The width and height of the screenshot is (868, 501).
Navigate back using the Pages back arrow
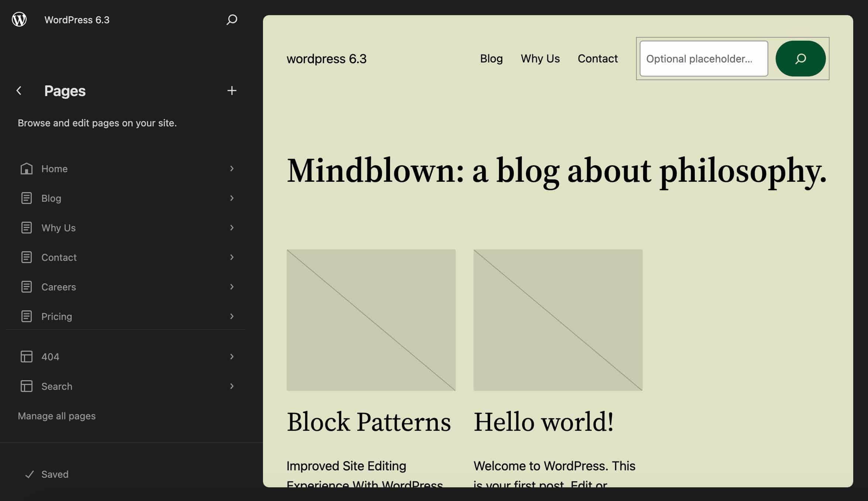click(x=18, y=91)
